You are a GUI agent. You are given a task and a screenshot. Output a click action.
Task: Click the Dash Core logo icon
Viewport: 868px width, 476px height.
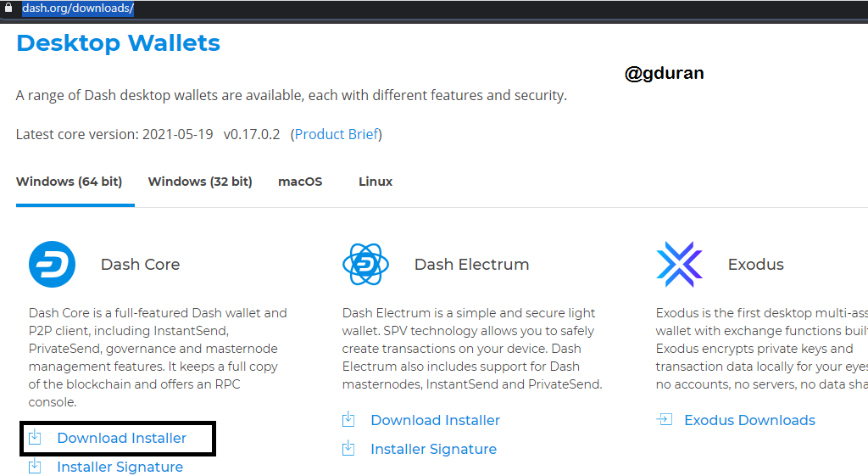tap(52, 265)
